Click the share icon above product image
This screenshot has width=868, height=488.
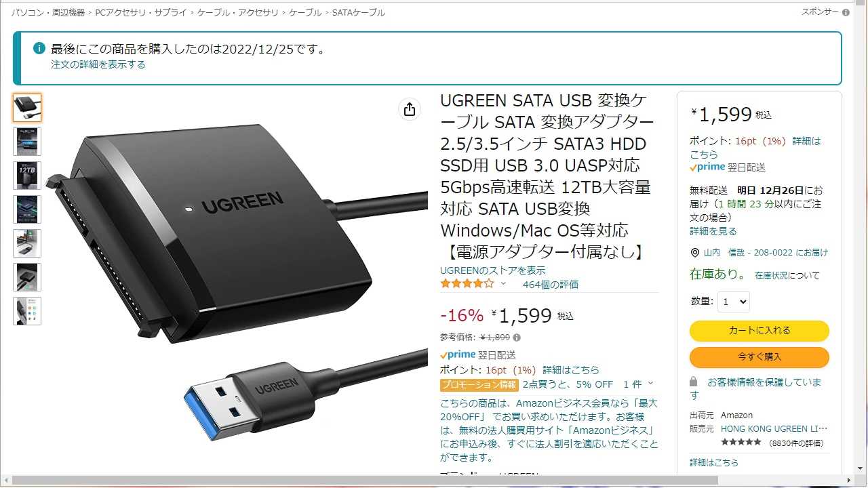(410, 109)
